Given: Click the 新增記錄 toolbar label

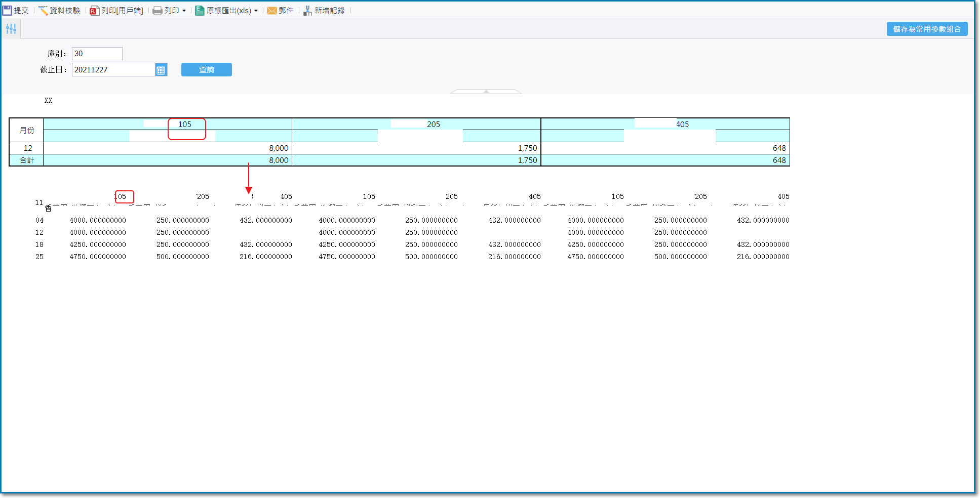Looking at the screenshot, I should click(x=330, y=11).
